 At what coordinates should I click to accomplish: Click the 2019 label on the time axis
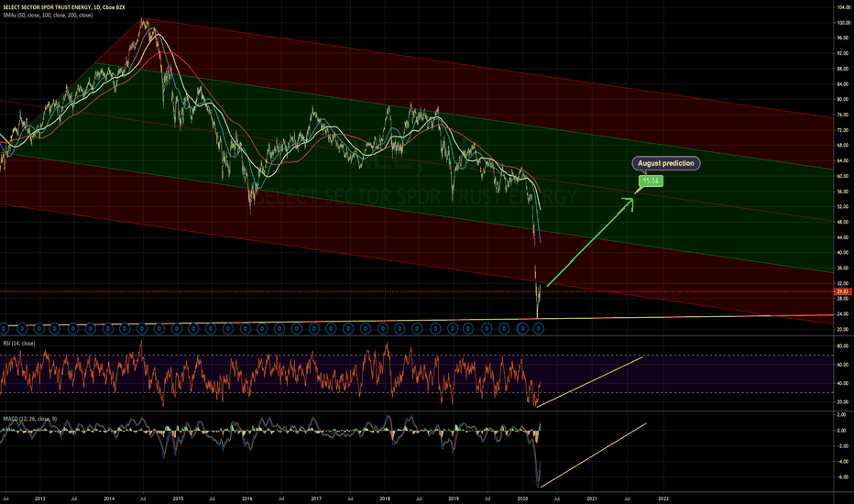(x=454, y=498)
